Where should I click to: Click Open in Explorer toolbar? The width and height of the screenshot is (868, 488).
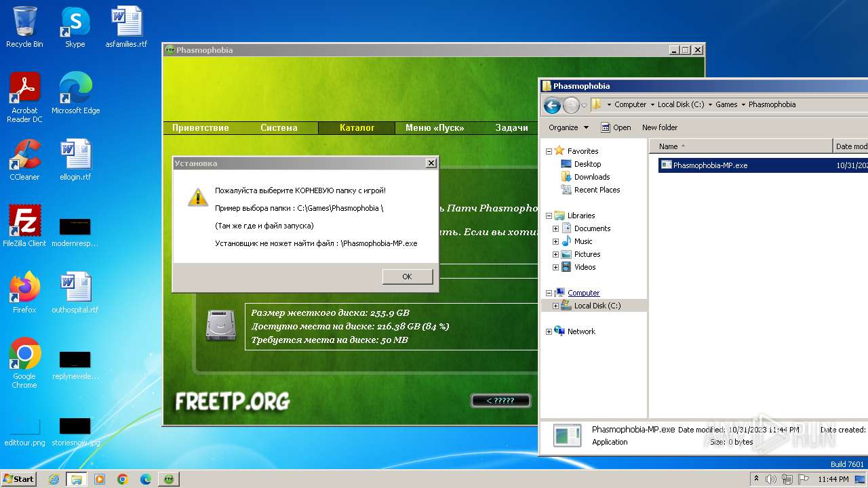[x=616, y=127]
